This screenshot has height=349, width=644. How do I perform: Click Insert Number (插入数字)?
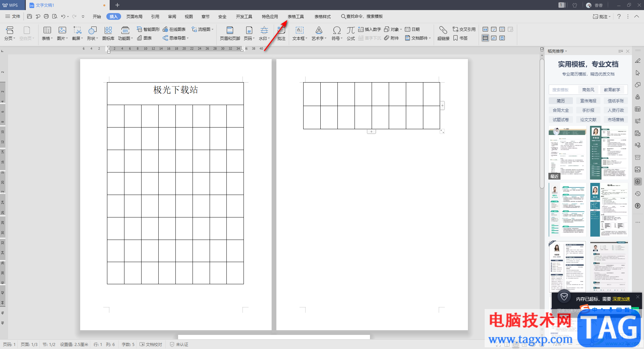[369, 30]
